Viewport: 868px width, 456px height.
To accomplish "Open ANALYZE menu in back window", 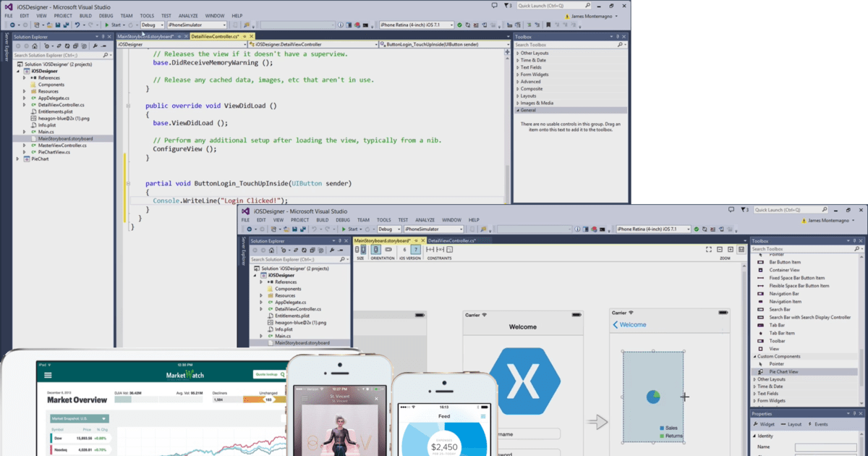I will (x=187, y=15).
